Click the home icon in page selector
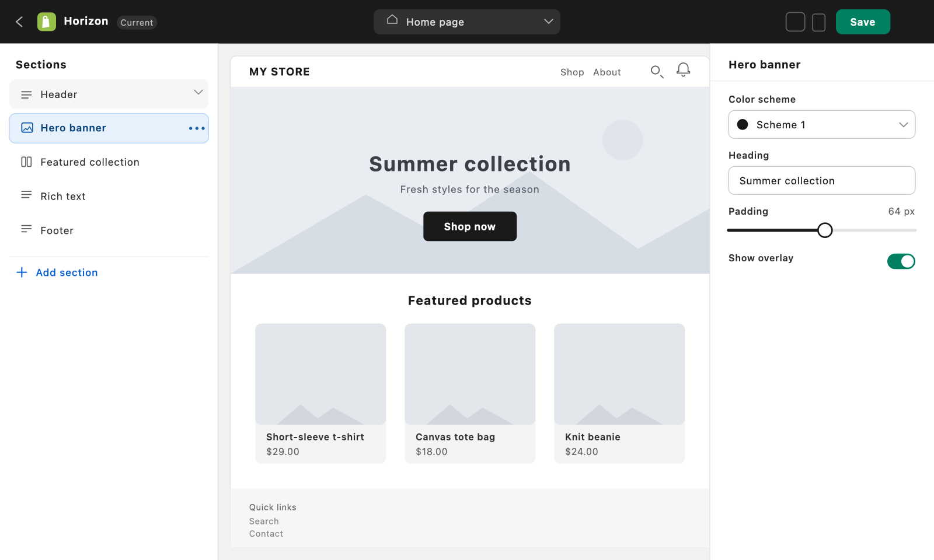This screenshot has height=560, width=934. 392,20
